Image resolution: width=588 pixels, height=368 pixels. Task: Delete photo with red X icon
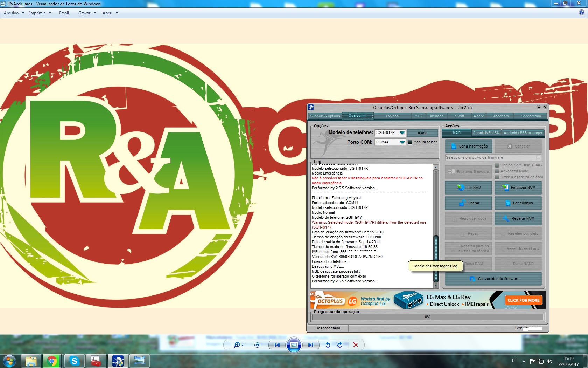(356, 345)
